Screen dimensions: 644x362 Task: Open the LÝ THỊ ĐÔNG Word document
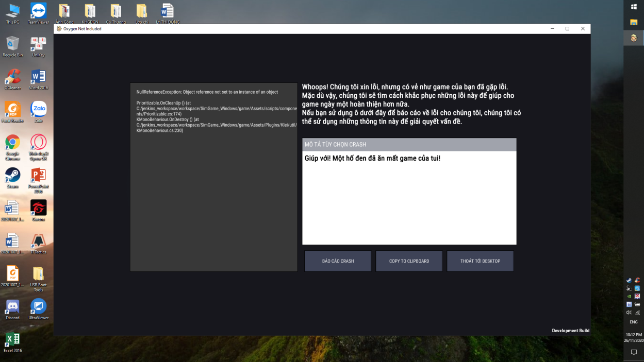[x=168, y=14]
